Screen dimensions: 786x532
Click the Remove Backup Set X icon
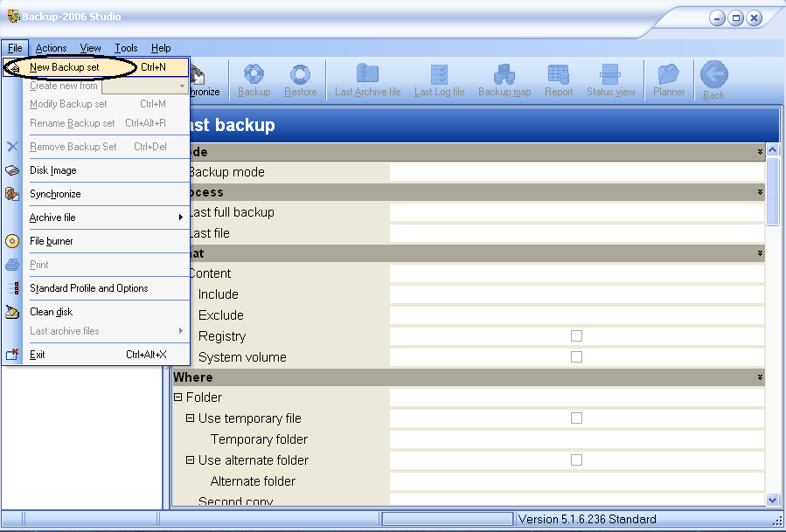[12, 147]
